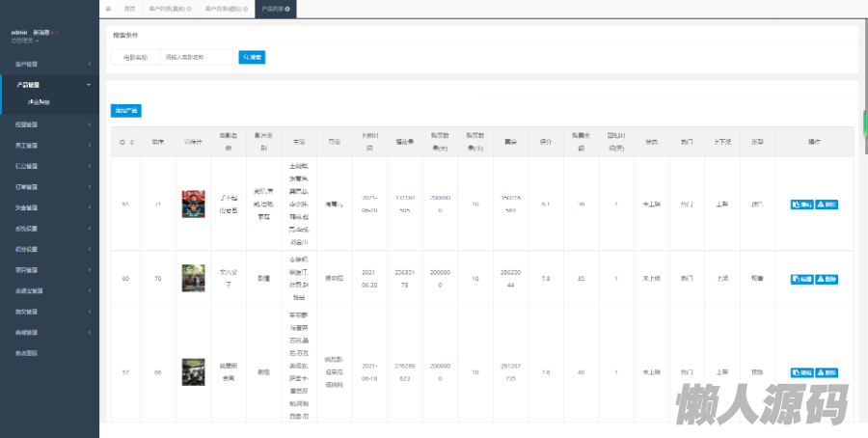Open the admin role dropdown under username

tap(25, 41)
